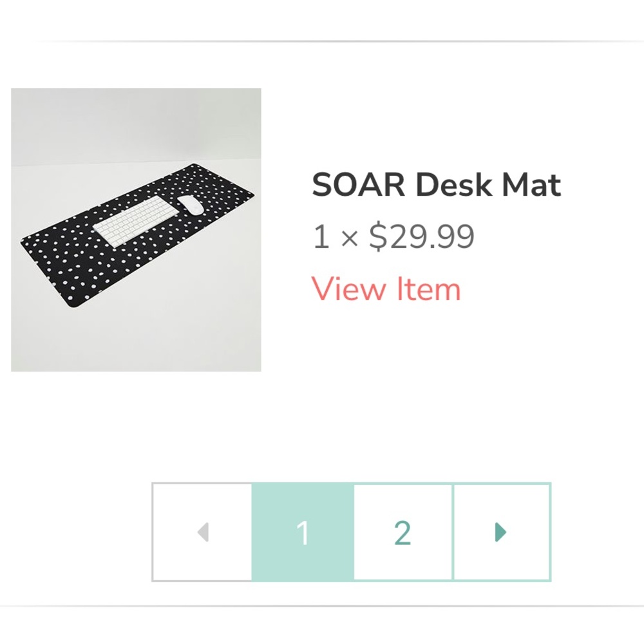Click page 2 in the pagination bar
This screenshot has height=644, width=644.
click(x=402, y=532)
